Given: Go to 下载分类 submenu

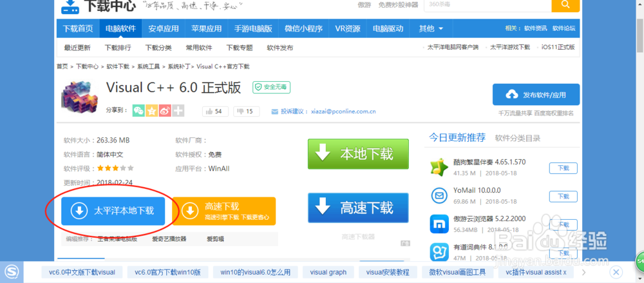Looking at the screenshot, I should point(158,48).
